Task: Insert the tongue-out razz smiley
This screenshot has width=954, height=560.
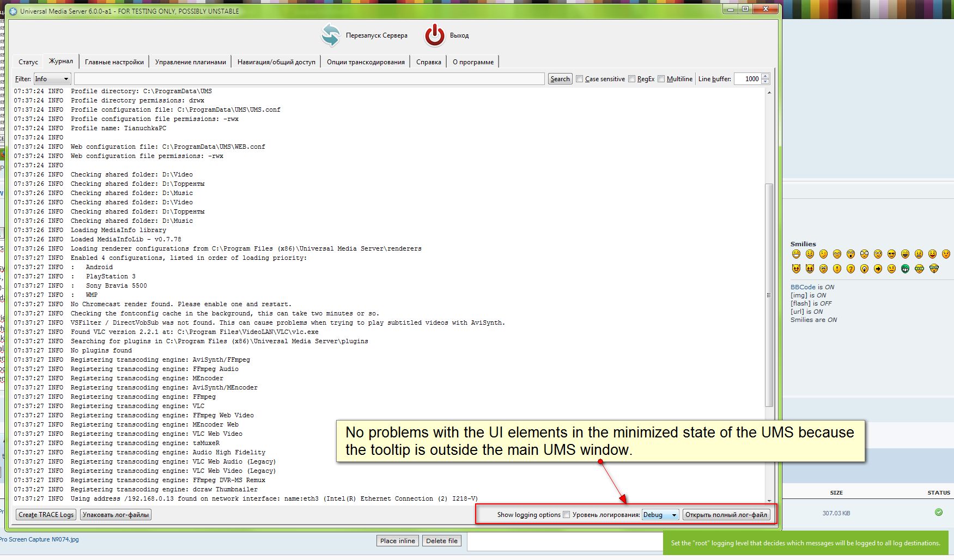Action: click(x=932, y=254)
